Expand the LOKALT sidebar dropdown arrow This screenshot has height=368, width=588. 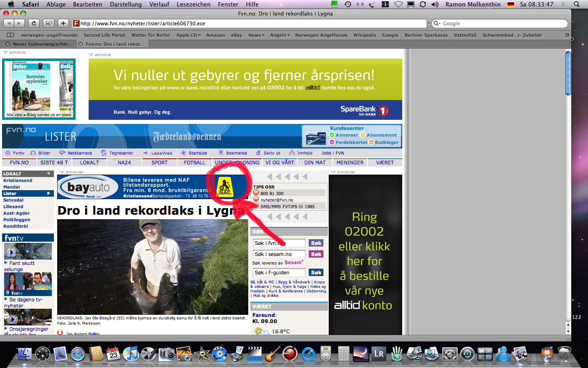(x=49, y=174)
